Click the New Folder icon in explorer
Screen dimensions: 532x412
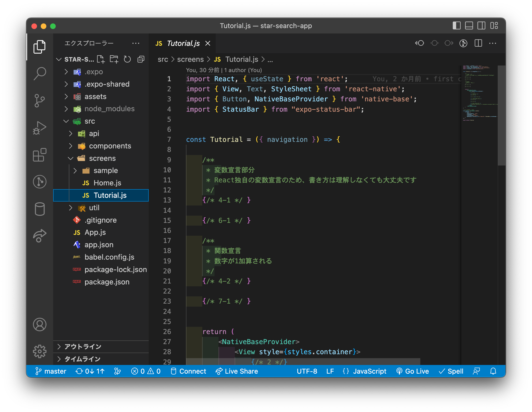click(114, 59)
